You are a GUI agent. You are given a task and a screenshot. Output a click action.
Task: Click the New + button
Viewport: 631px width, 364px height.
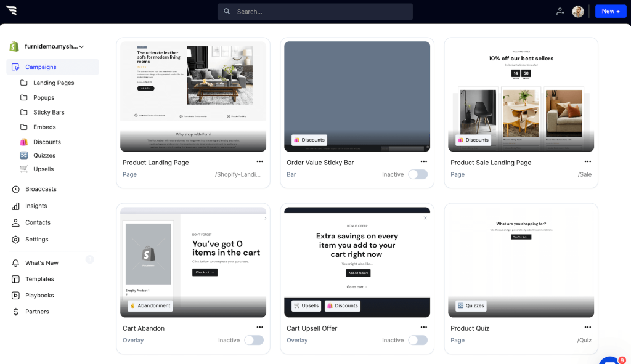pyautogui.click(x=611, y=11)
